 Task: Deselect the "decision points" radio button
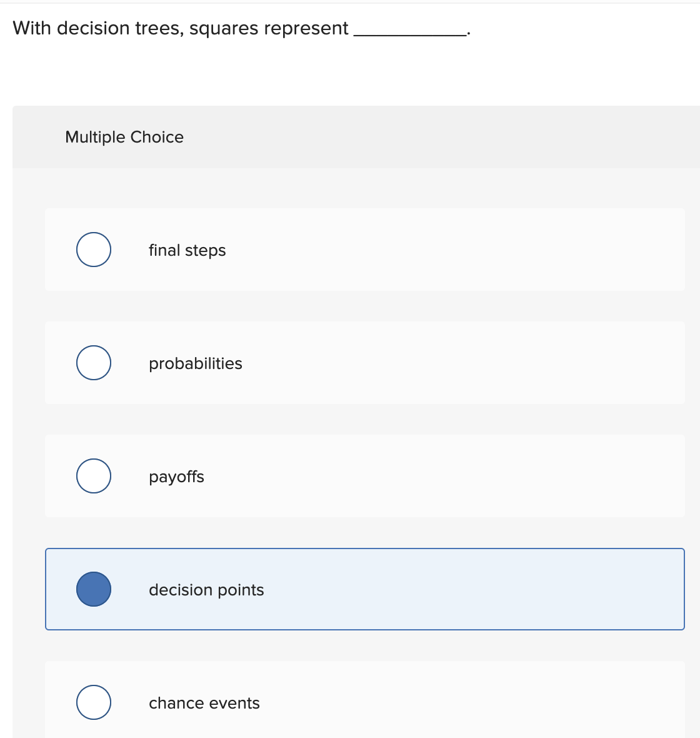pyautogui.click(x=94, y=589)
